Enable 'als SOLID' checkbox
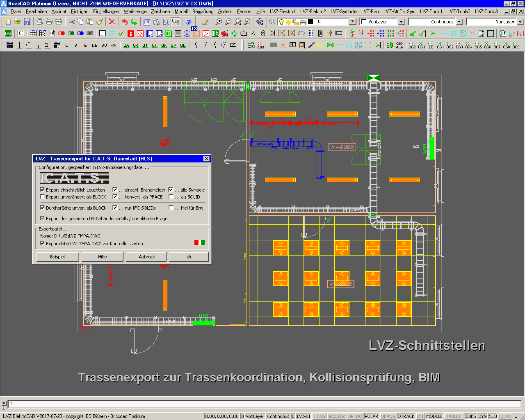This screenshot has width=525, height=420. tap(171, 197)
